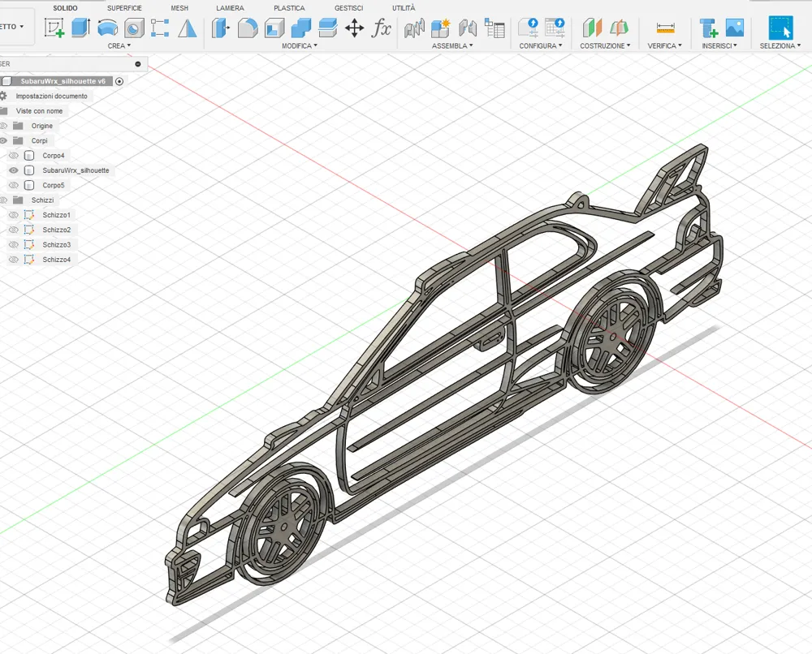
Task: Select the As-built Joint icon
Action: point(468,28)
